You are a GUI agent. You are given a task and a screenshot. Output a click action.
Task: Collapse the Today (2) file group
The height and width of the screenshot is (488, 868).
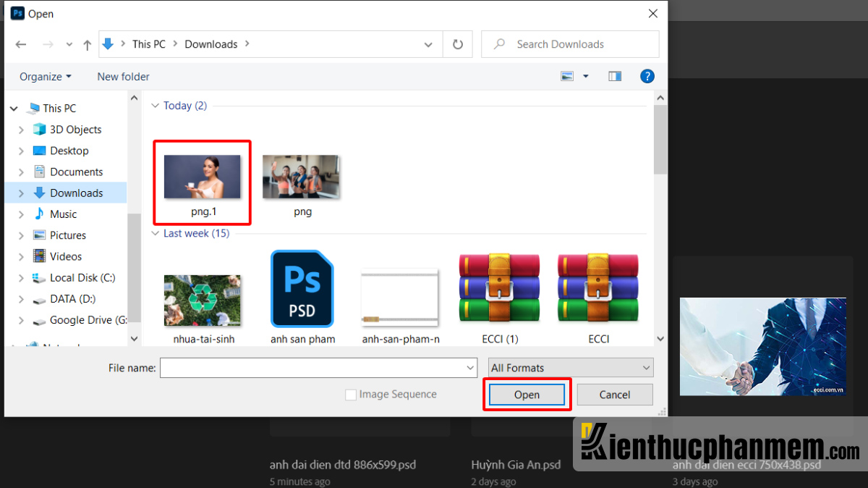coord(154,106)
